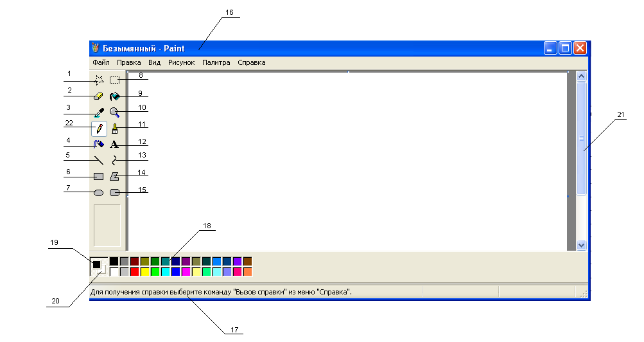Screen dimensions: 644x342
Task: Open the Правка menu
Action: pyautogui.click(x=129, y=62)
